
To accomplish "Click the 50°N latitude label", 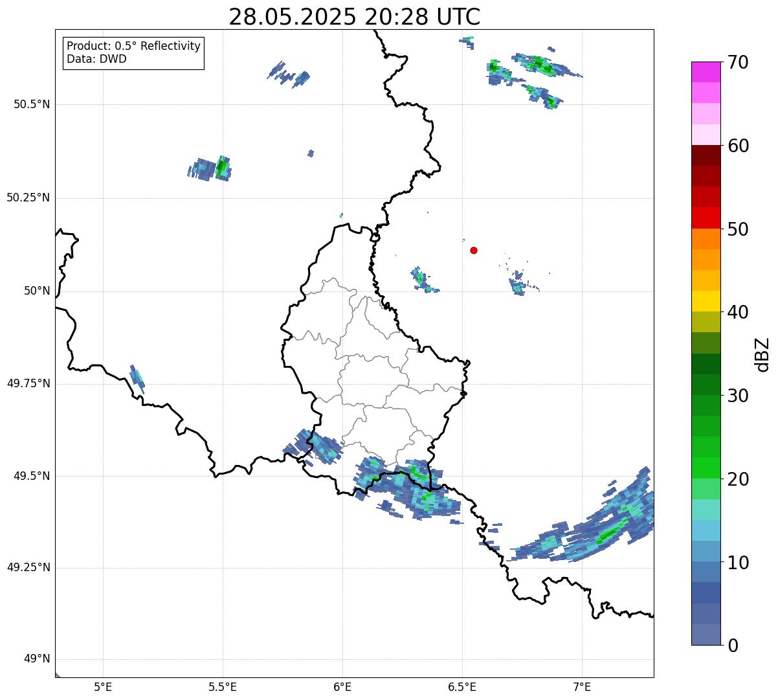I will coord(37,291).
